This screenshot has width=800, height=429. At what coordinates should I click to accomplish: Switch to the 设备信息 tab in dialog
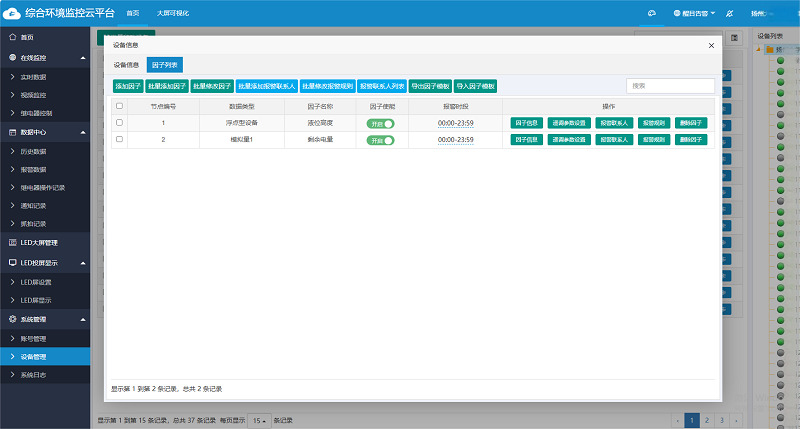point(126,65)
